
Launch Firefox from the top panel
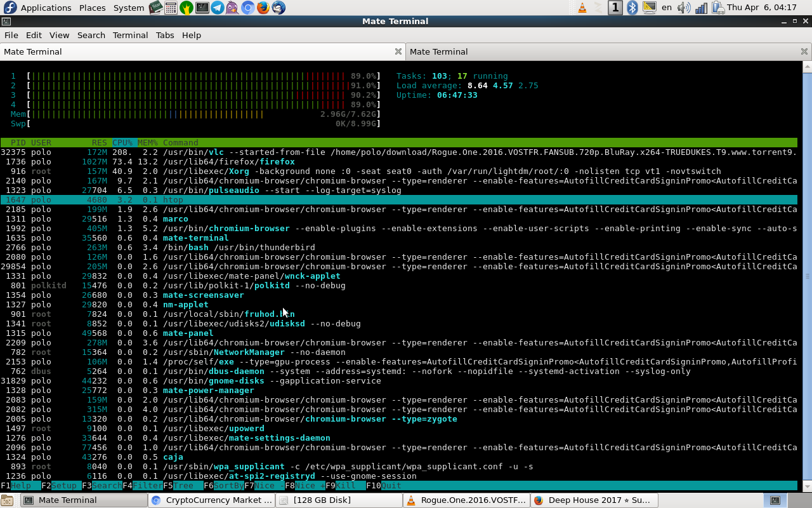coord(263,8)
